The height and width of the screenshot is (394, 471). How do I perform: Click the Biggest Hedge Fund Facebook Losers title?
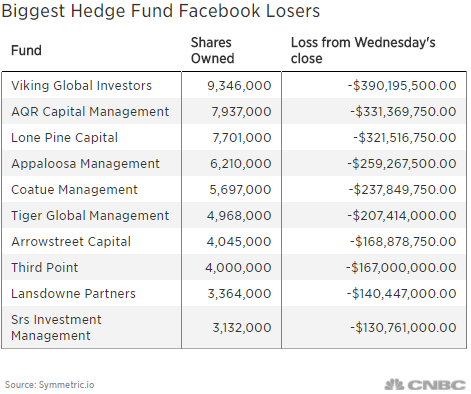pos(161,11)
